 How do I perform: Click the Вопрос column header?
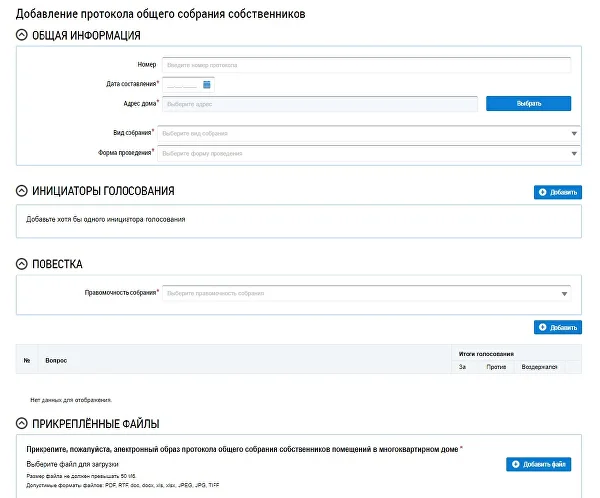[x=56, y=360]
